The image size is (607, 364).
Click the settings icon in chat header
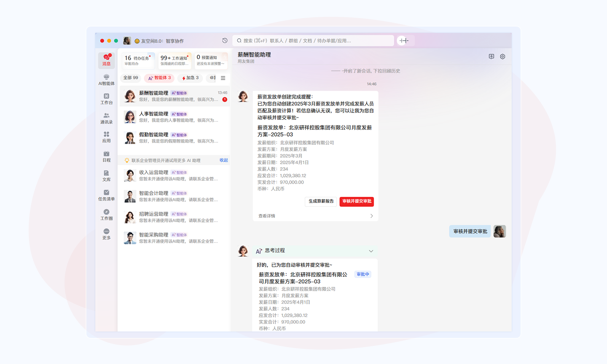tap(502, 56)
